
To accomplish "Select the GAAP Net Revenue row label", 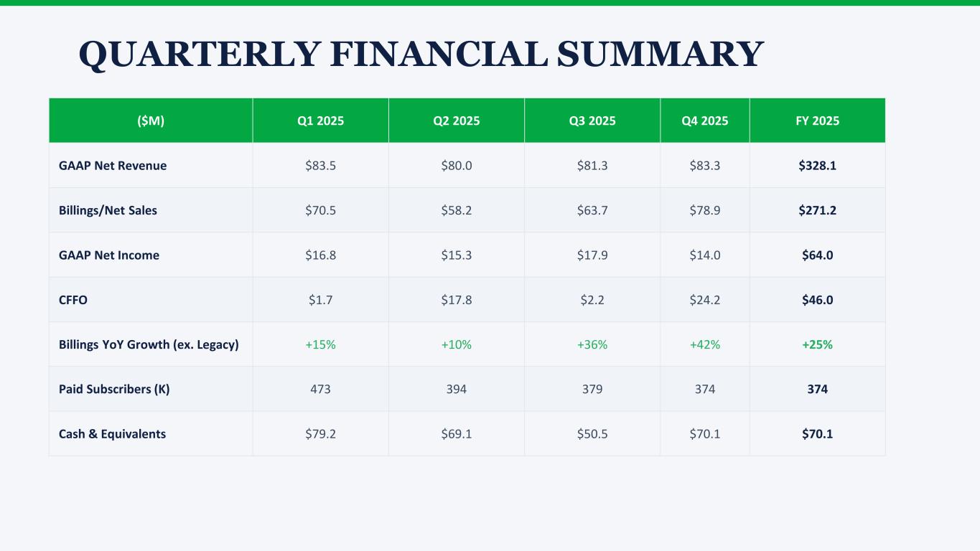I will coord(113,166).
